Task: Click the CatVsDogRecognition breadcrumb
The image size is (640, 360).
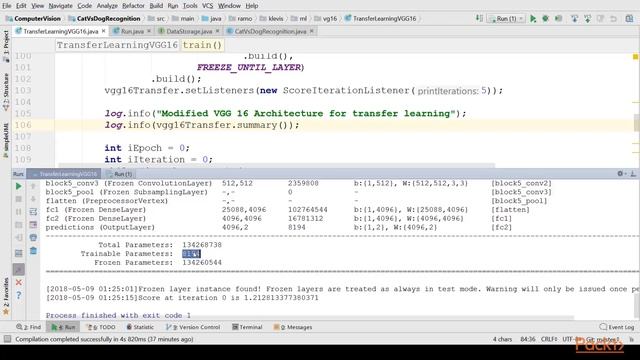Action: 104,19
